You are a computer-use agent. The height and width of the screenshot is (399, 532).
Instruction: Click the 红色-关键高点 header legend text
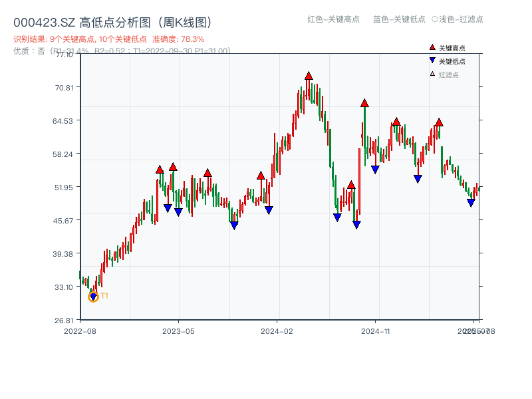click(333, 19)
